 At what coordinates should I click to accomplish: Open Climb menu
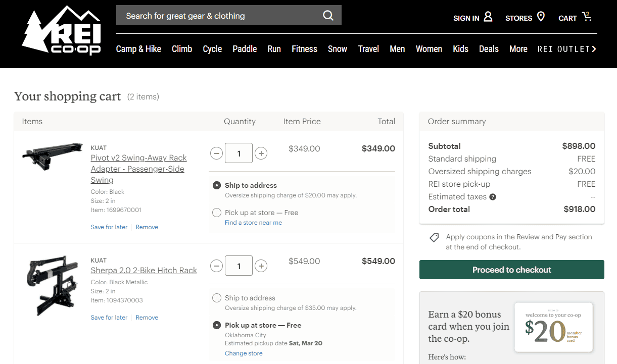pyautogui.click(x=182, y=49)
